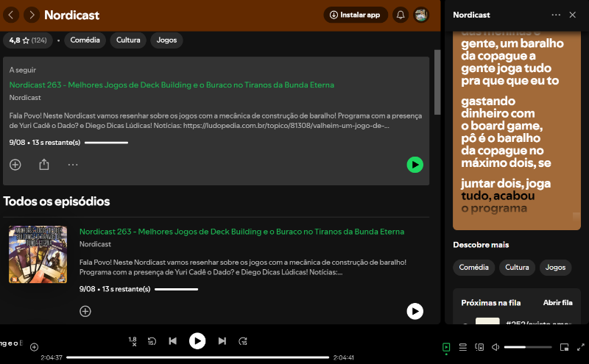Skip forward 15 seconds
This screenshot has height=364, width=589.
click(x=243, y=341)
